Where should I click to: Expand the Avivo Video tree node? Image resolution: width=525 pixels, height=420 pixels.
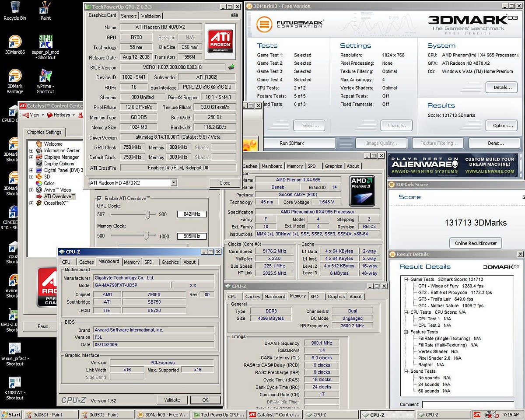(x=31, y=190)
